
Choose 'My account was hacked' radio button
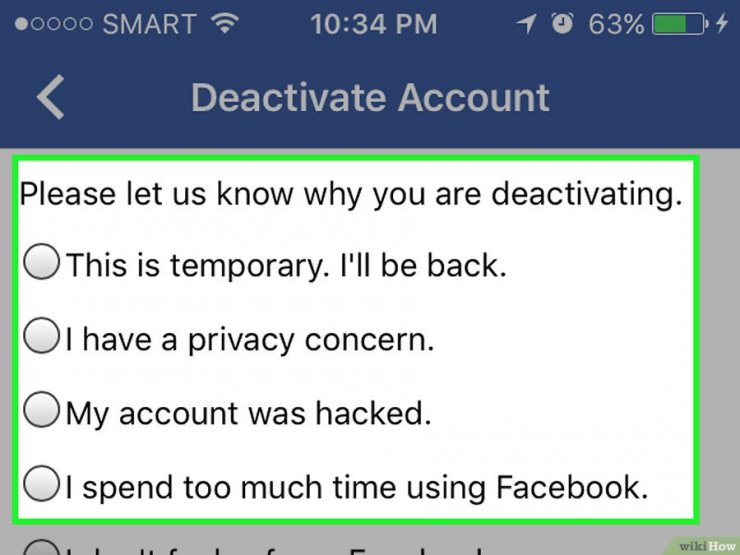(x=42, y=409)
